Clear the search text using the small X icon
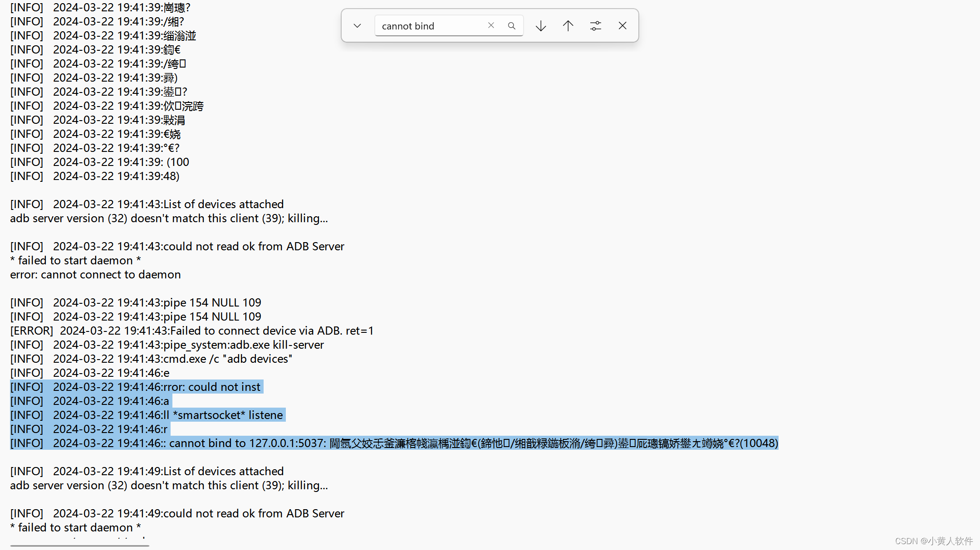Screen dimensions: 980x550 coord(491,25)
